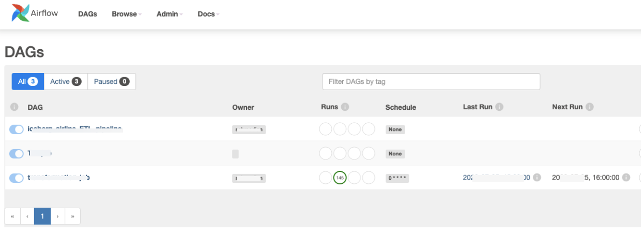This screenshot has width=644, height=232.
Task: Toggle pause switch for the third DAG
Action: 17,178
